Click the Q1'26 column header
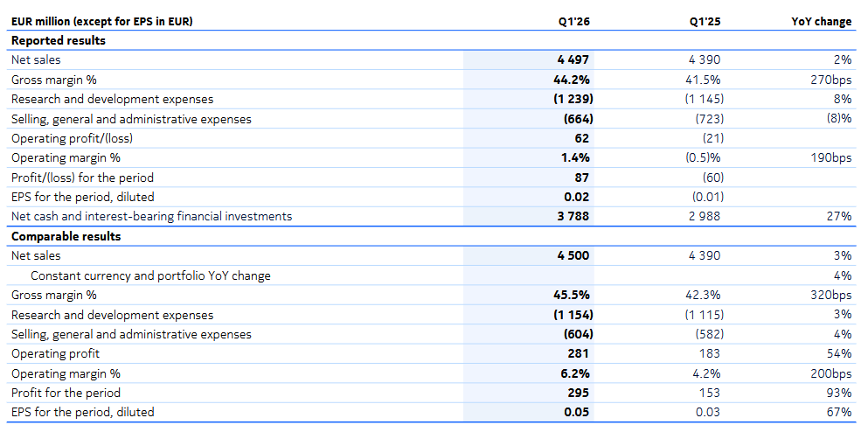Viewport: 868px width, 439px height. point(573,21)
